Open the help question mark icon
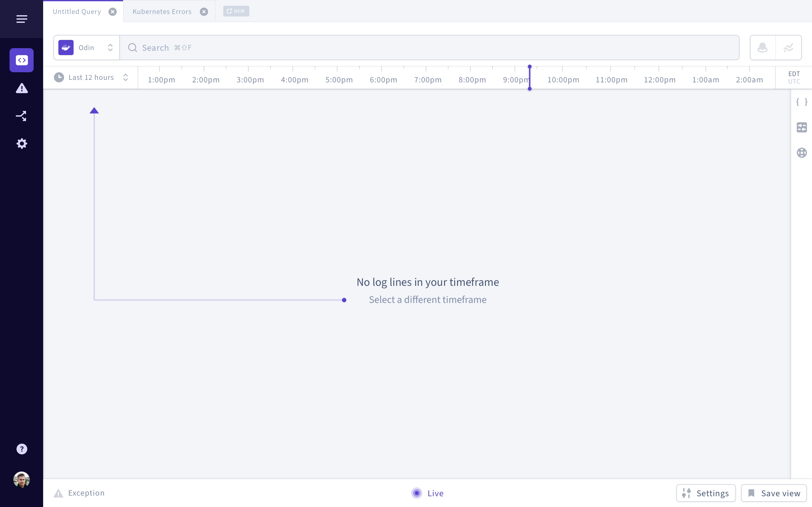Screen dimensions: 812x507 coord(22,449)
